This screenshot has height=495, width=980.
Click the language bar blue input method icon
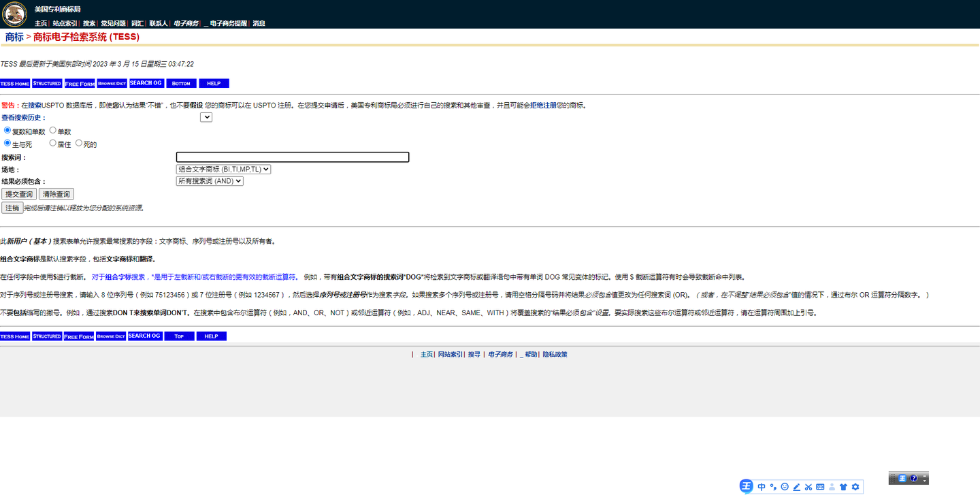(x=902, y=479)
